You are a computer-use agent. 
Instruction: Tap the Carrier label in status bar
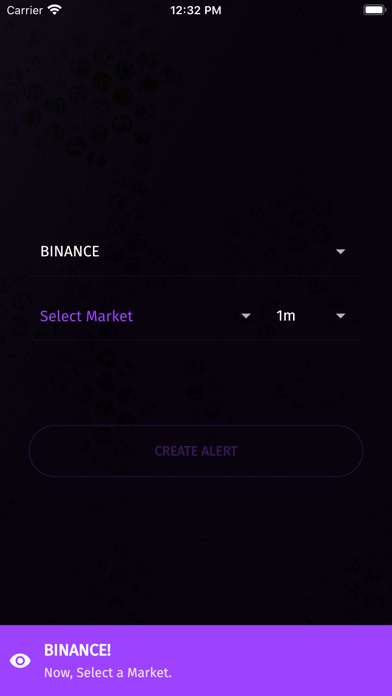[25, 10]
